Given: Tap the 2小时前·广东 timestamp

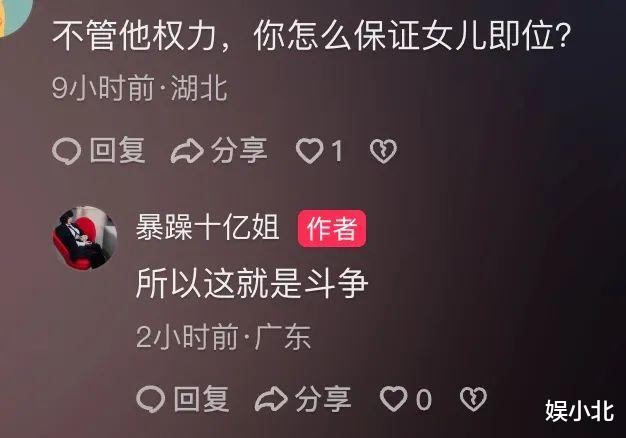Looking at the screenshot, I should coord(223,337).
